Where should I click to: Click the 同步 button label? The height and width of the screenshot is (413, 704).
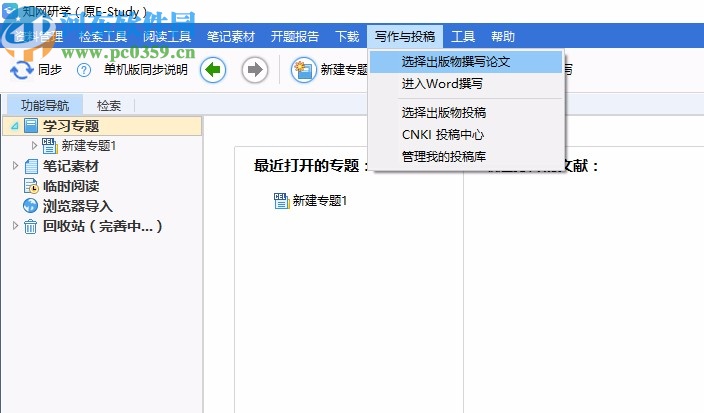[50, 70]
